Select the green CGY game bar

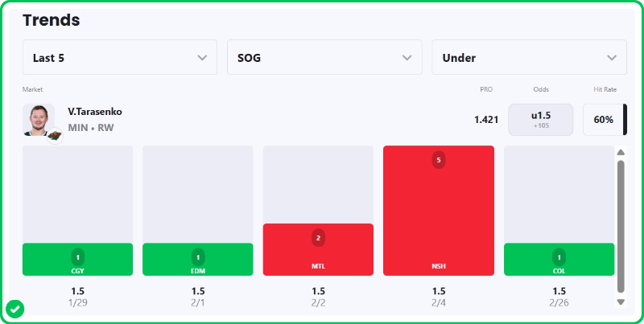point(77,259)
